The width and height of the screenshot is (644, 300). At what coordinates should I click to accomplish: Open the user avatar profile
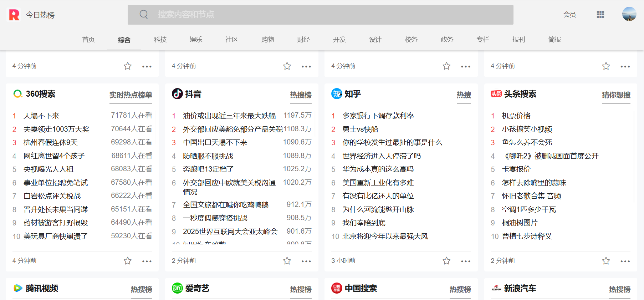pos(629,14)
